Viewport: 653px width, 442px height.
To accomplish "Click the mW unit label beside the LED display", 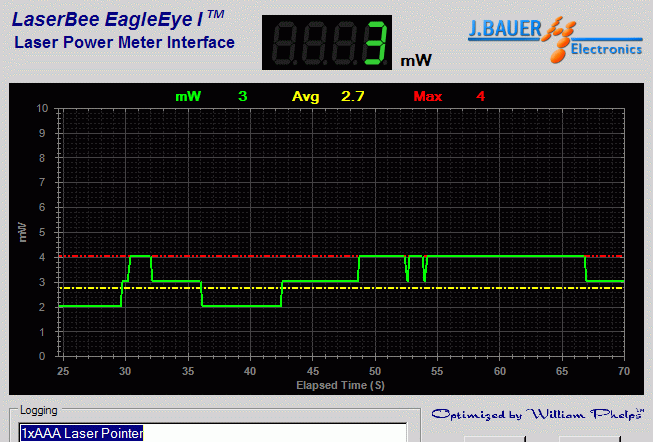I will click(416, 61).
